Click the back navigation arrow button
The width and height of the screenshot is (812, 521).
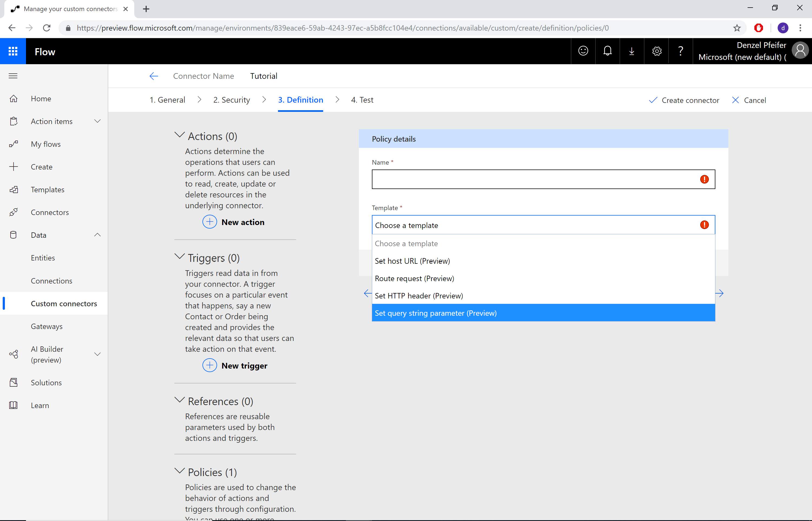(x=153, y=76)
